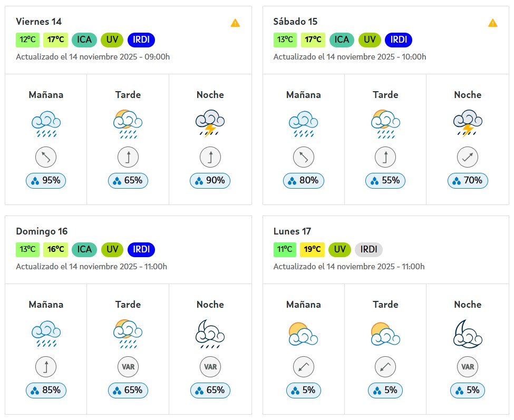Click the warning triangle on Viernes 14
Image resolution: width=514 pixels, height=420 pixels.
(x=235, y=23)
